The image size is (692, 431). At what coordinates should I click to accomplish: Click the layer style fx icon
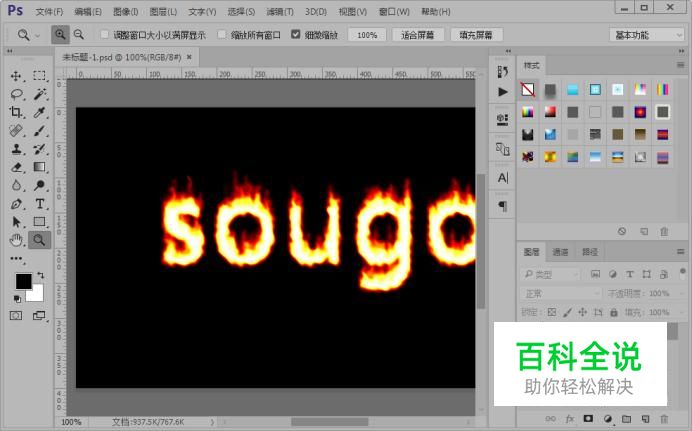[x=570, y=419]
